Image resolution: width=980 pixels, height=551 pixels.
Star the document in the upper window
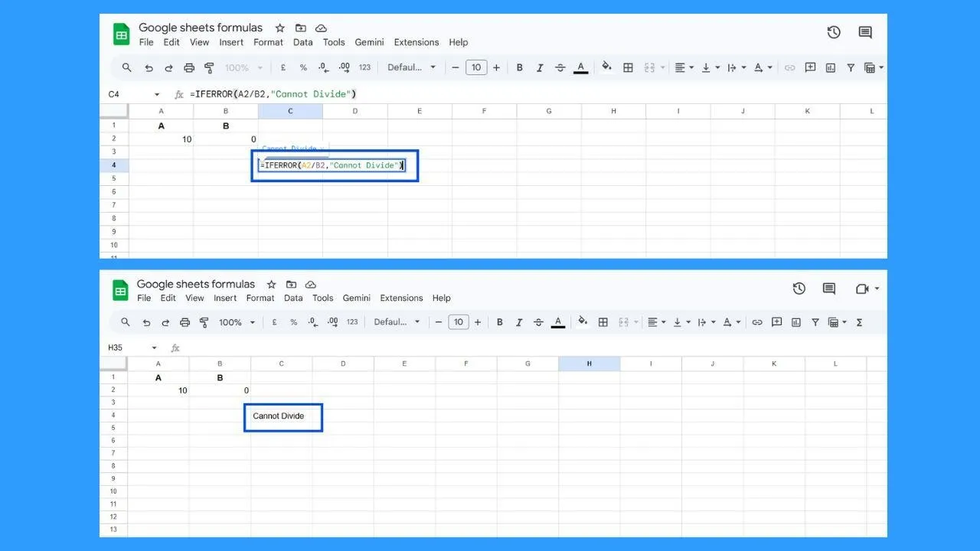point(280,28)
